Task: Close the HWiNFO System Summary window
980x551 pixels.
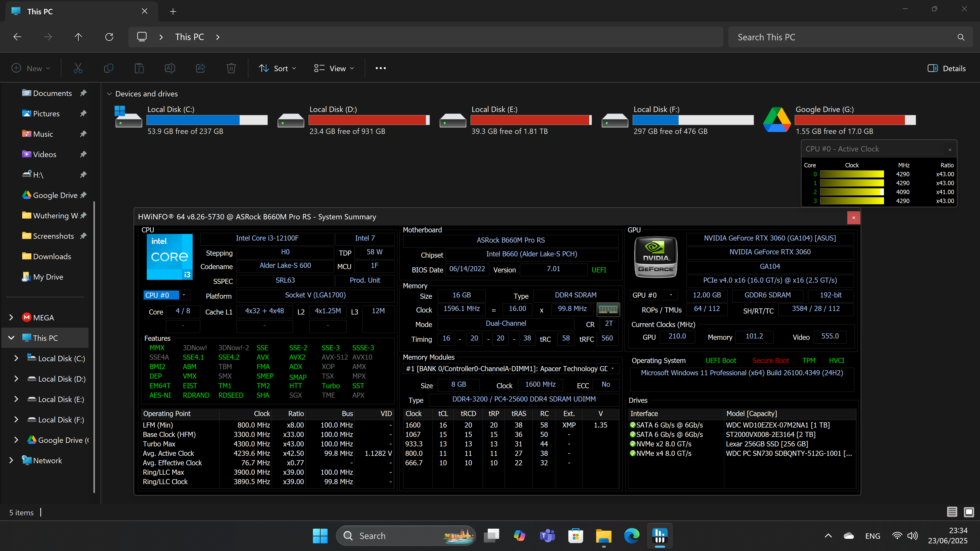Action: pyautogui.click(x=853, y=218)
